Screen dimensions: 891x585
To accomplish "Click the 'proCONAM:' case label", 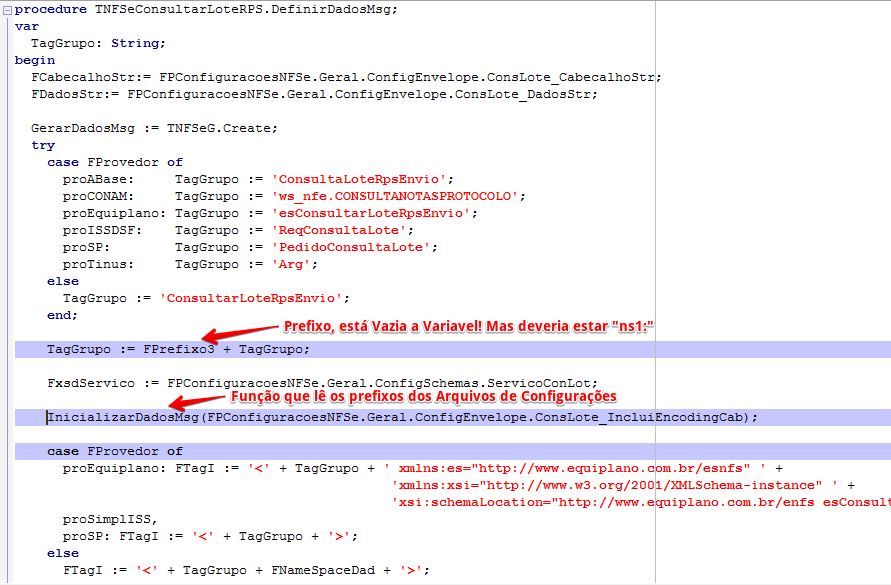I will (98, 196).
